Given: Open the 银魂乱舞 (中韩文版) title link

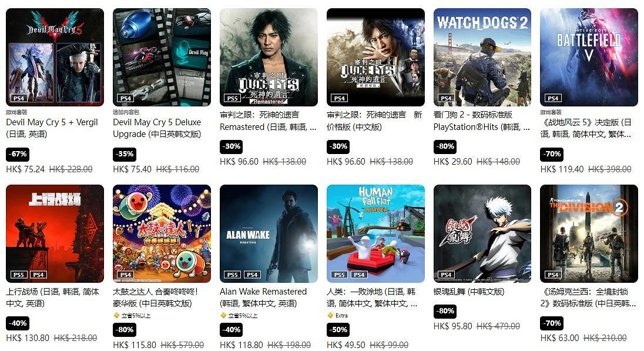Looking at the screenshot, I should pyautogui.click(x=469, y=292).
